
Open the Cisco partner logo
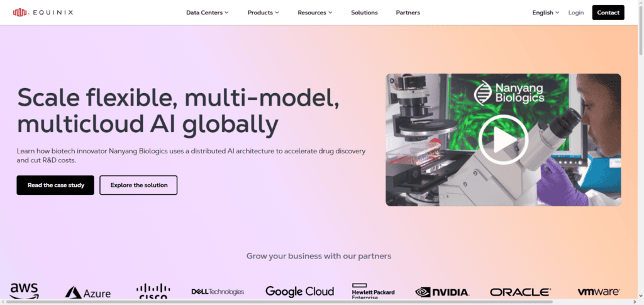[x=153, y=291]
